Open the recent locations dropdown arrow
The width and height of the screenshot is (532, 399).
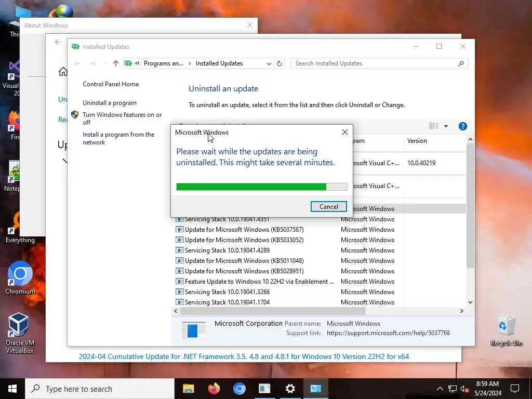[105, 63]
